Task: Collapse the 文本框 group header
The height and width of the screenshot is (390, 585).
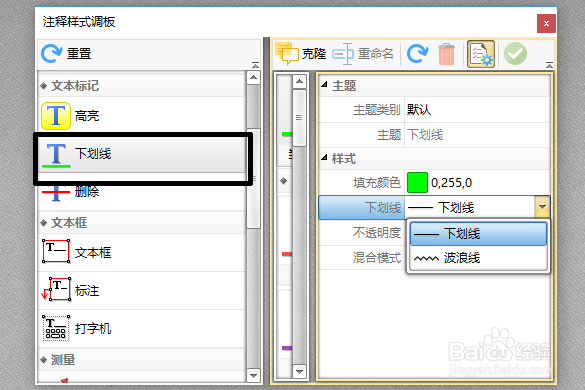Action: 44,223
